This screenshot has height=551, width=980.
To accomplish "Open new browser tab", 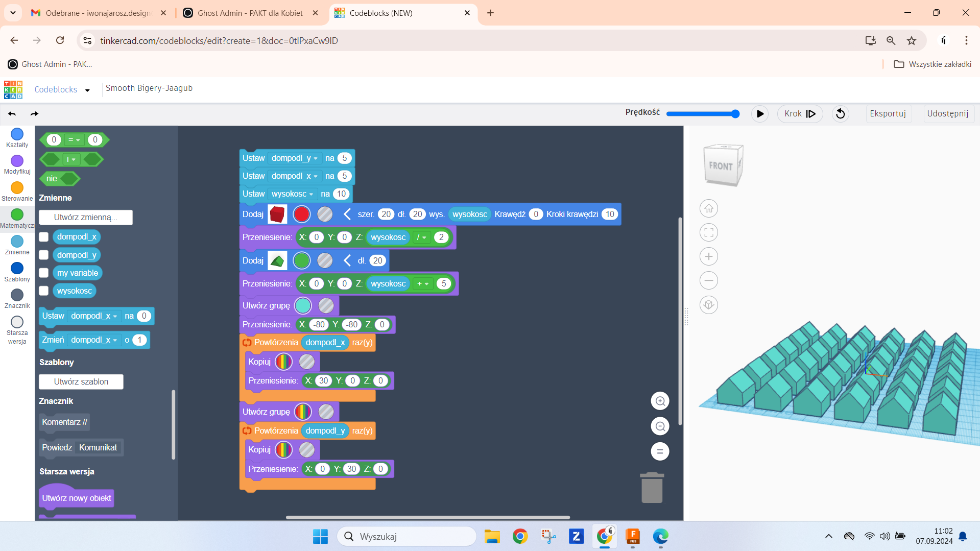I will (490, 13).
